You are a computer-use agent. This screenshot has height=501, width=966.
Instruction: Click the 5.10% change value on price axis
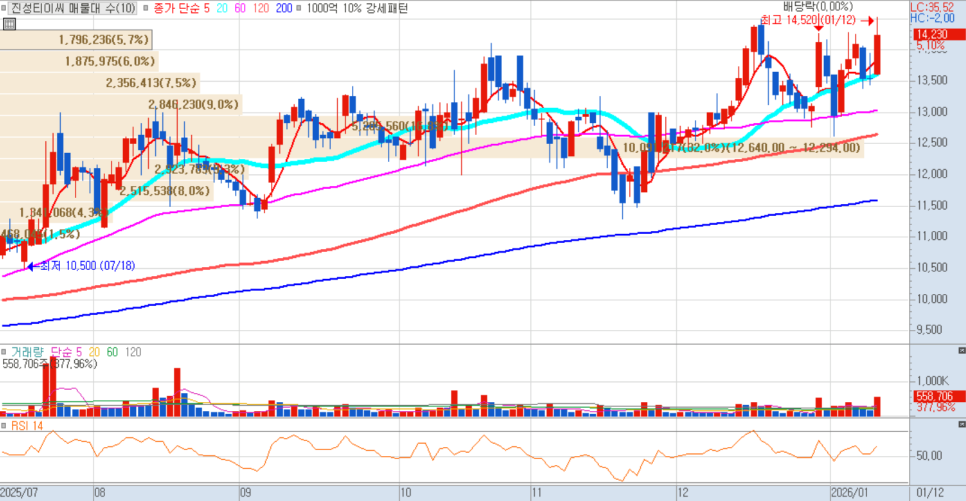[x=930, y=46]
